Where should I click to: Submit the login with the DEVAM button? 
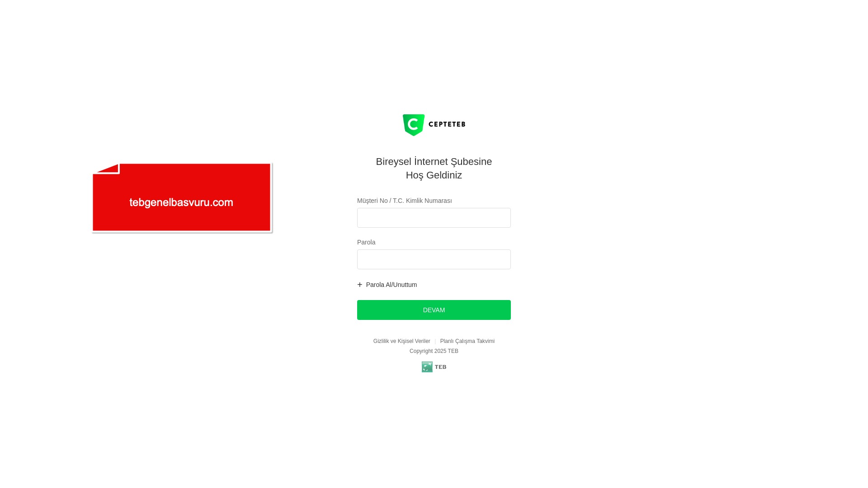[x=434, y=310]
